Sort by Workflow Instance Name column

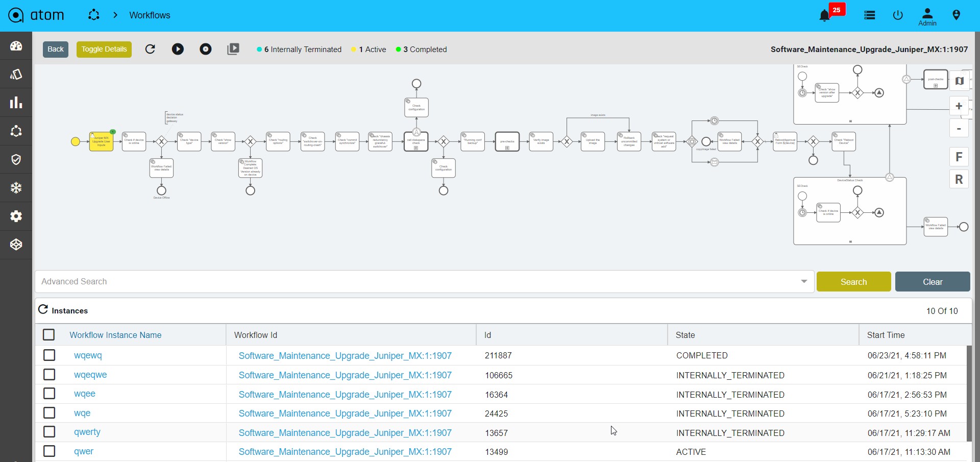[x=115, y=335]
